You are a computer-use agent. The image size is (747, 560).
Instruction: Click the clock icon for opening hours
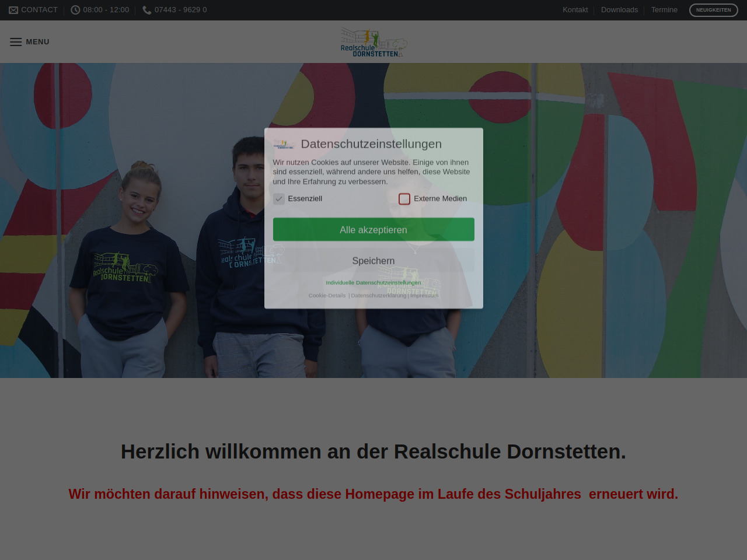pyautogui.click(x=75, y=10)
